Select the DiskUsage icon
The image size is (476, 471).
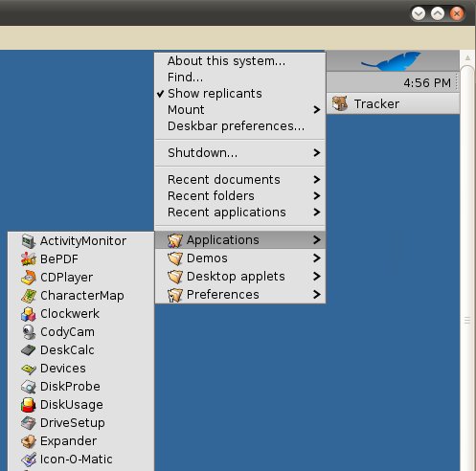coord(29,405)
